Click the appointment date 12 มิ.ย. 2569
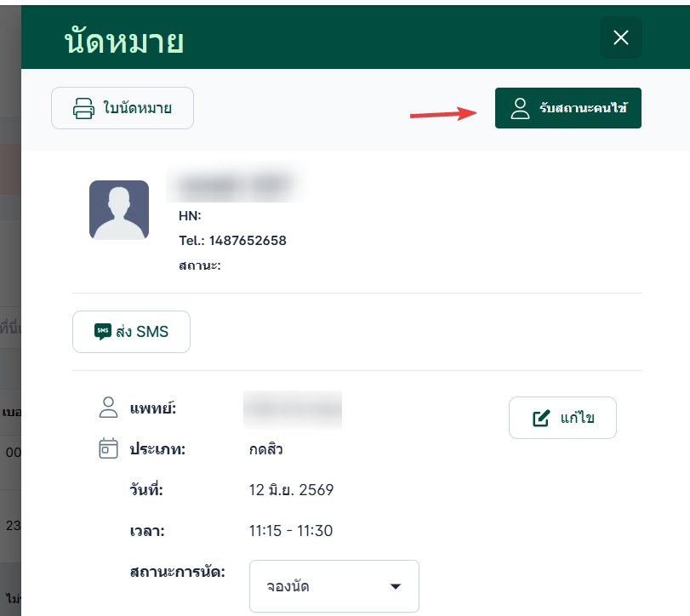The height and width of the screenshot is (616, 690). point(291,490)
